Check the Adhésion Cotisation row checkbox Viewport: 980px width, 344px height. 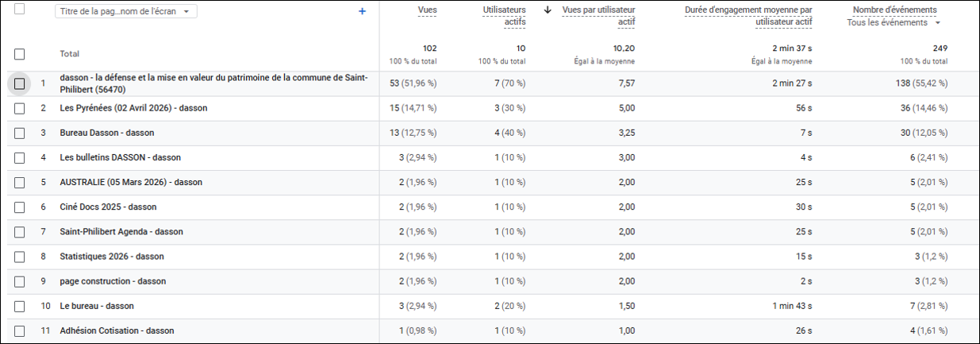click(x=20, y=330)
